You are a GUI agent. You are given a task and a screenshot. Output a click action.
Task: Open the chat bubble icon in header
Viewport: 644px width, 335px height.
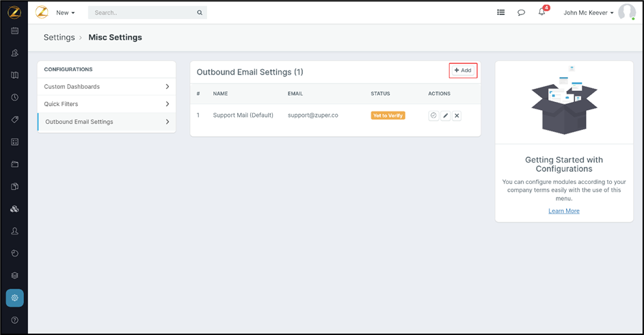tap(521, 13)
